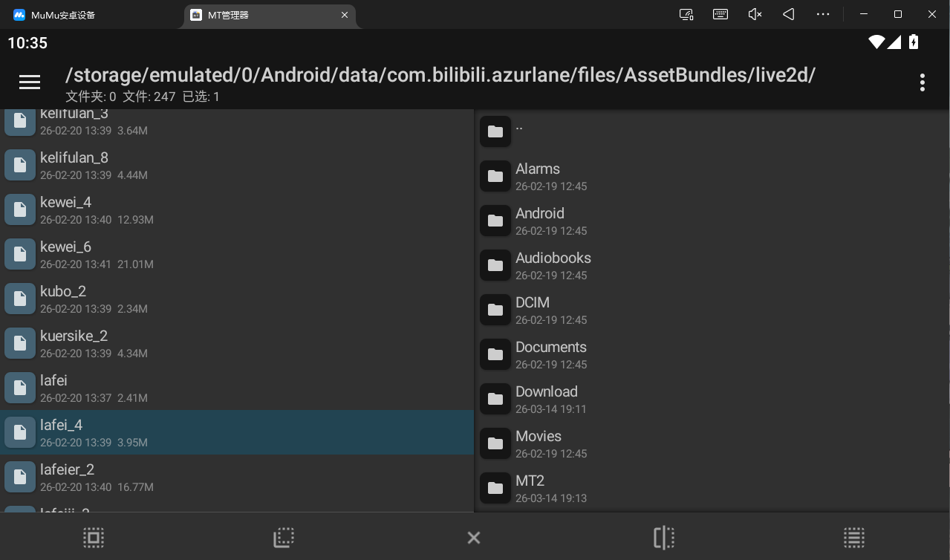Close the MT管理器 tab

(x=345, y=15)
